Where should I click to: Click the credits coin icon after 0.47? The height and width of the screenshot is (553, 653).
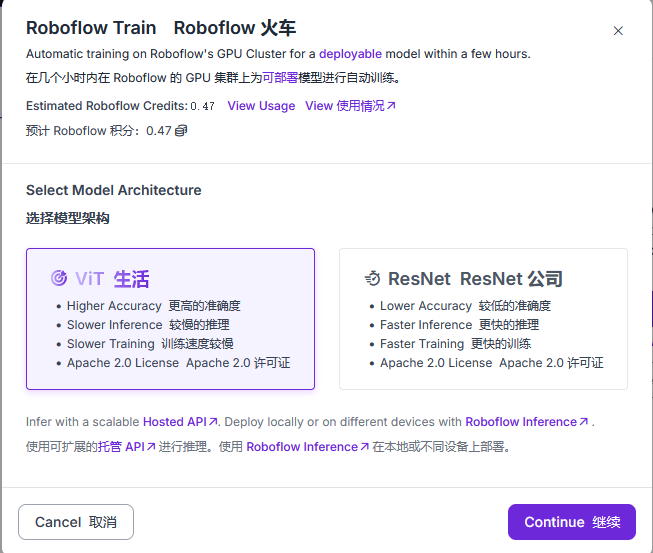pos(181,131)
